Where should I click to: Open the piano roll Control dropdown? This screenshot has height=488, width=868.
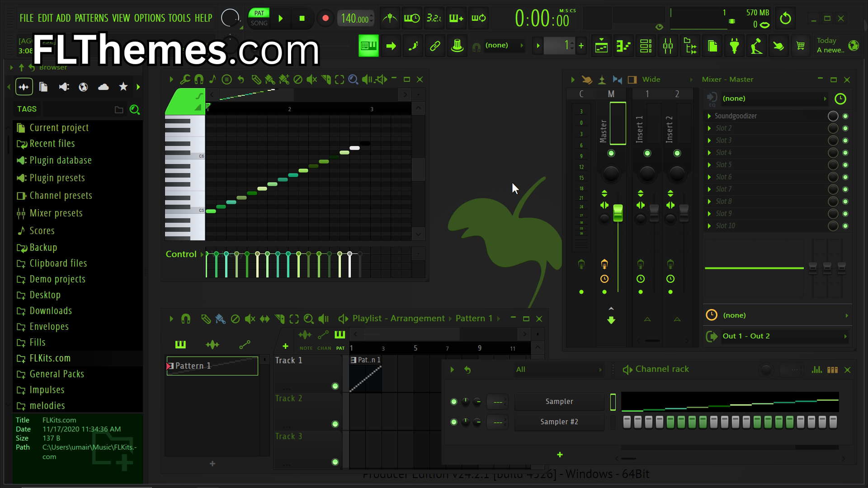[x=185, y=254]
